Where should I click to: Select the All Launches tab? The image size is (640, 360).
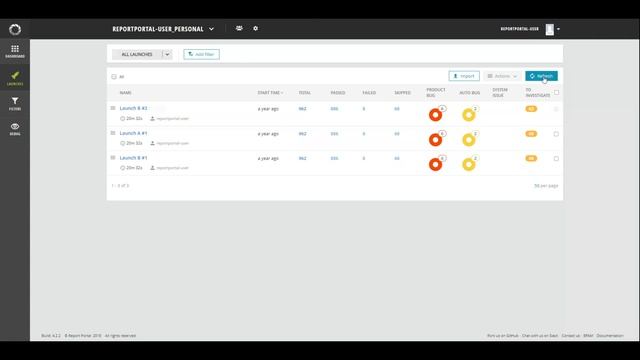click(137, 54)
